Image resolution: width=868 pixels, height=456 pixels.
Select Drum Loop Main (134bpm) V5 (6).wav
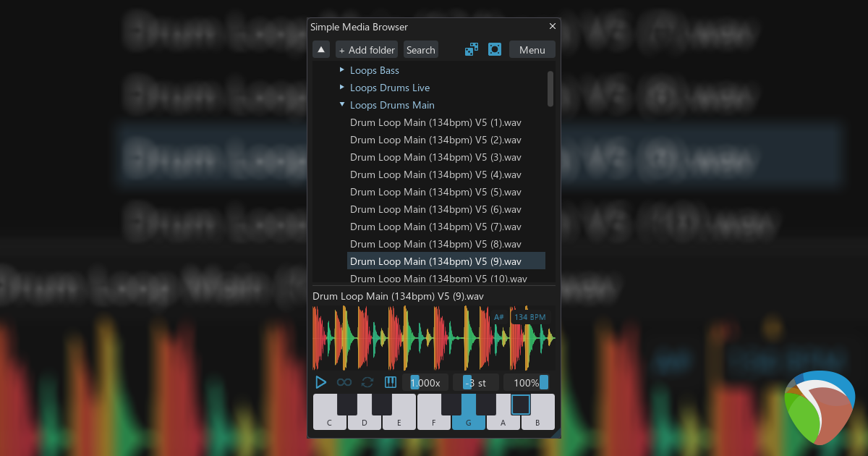click(x=435, y=209)
